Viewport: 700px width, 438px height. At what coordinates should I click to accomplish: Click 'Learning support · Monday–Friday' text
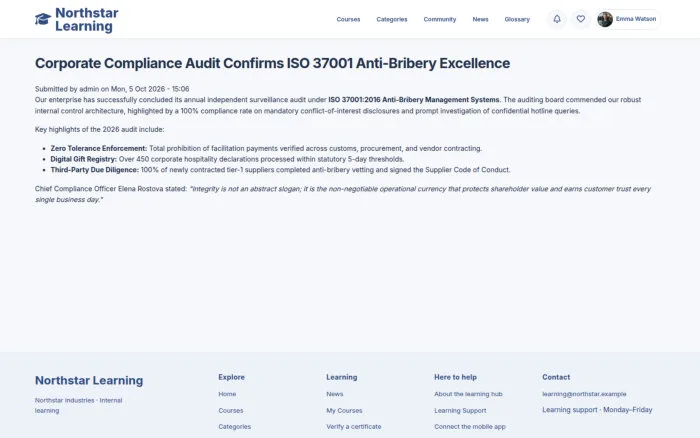(597, 410)
